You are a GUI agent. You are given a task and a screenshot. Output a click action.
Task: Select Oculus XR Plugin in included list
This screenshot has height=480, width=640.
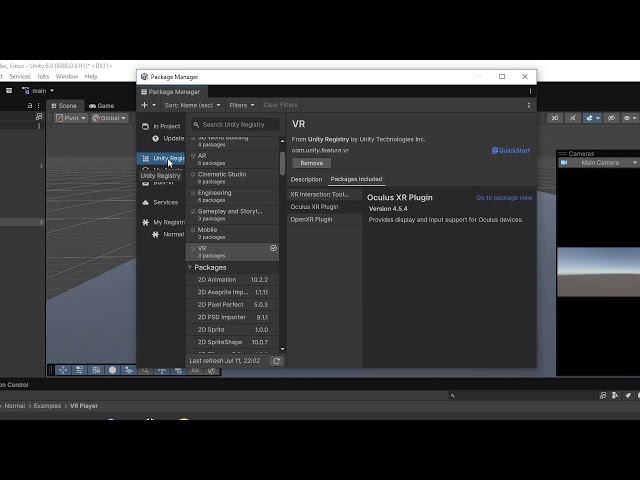point(324,207)
